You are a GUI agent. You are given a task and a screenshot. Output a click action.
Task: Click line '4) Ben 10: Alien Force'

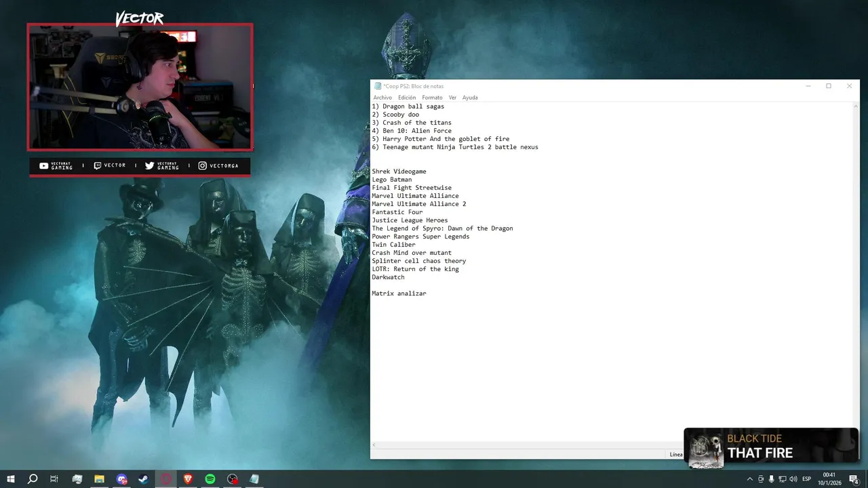pos(412,131)
